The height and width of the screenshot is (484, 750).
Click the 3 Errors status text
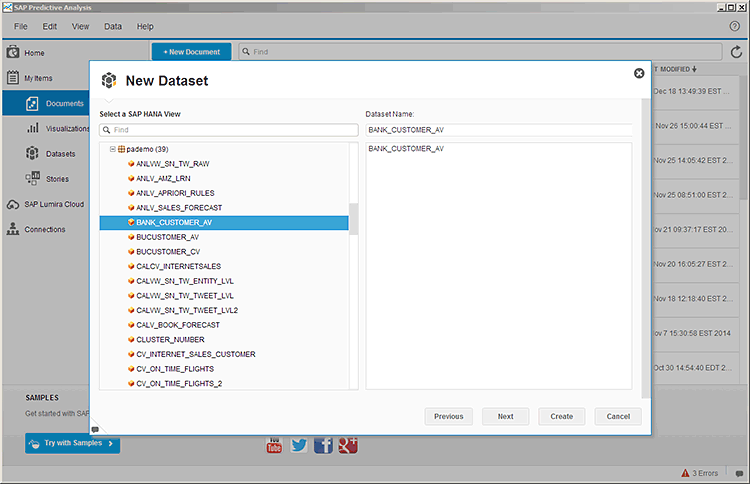tap(705, 473)
